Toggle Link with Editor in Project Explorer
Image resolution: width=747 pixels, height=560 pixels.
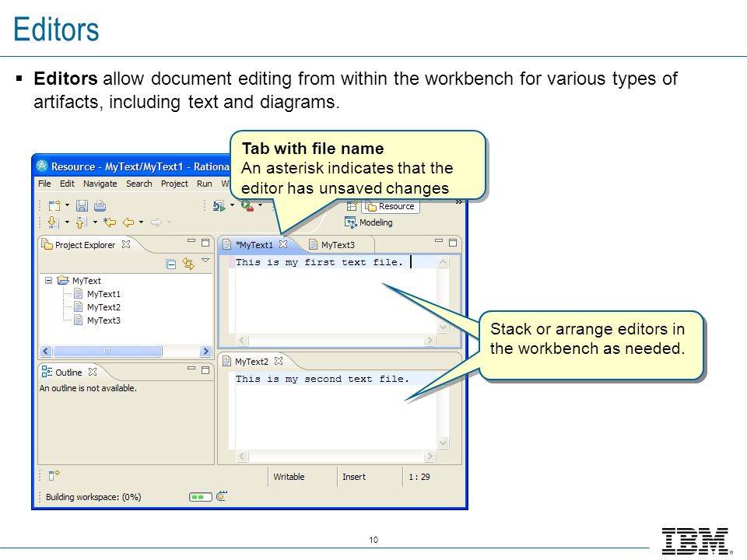188,264
